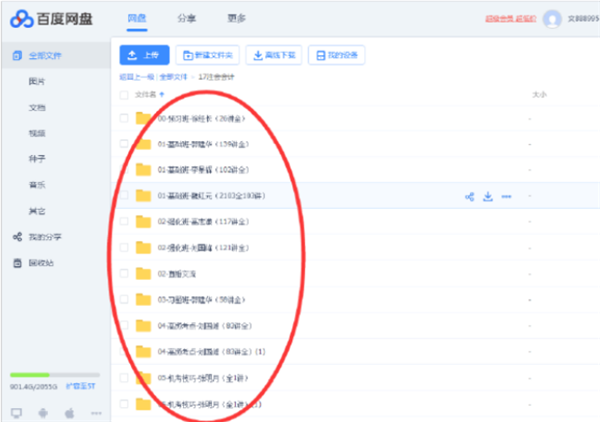600x422 pixels.
Task: Click the 扩容至5T link under storage bar
Action: pyautogui.click(x=80, y=386)
